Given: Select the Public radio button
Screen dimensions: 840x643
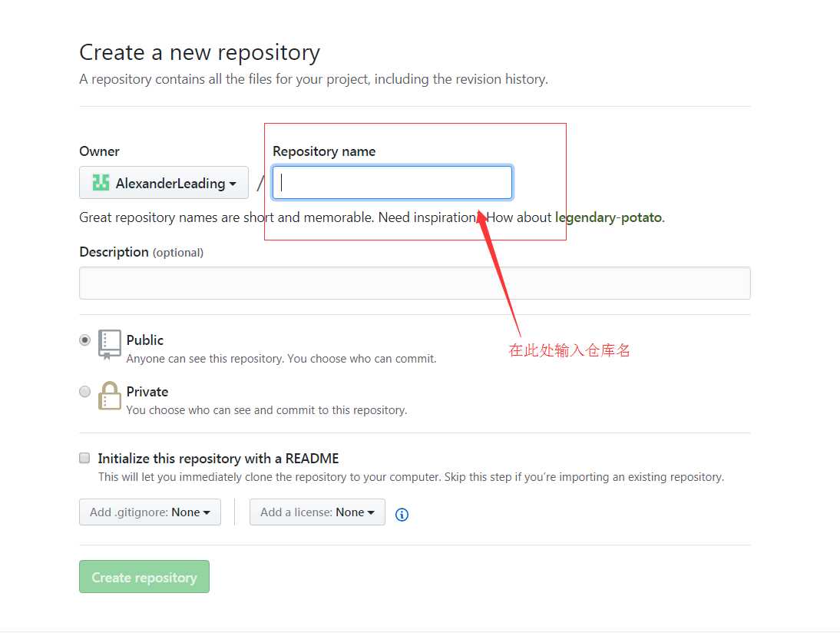Looking at the screenshot, I should click(x=85, y=340).
